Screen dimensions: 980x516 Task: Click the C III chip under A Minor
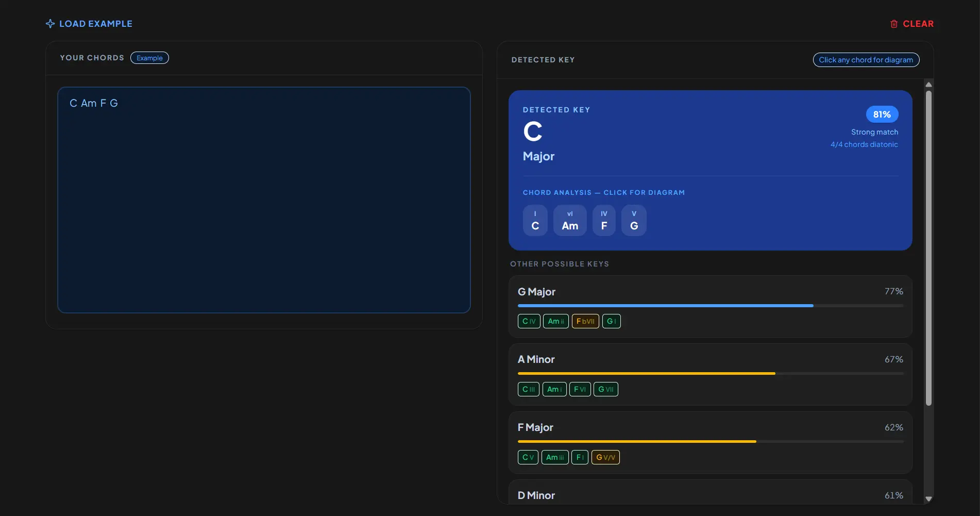pos(528,389)
